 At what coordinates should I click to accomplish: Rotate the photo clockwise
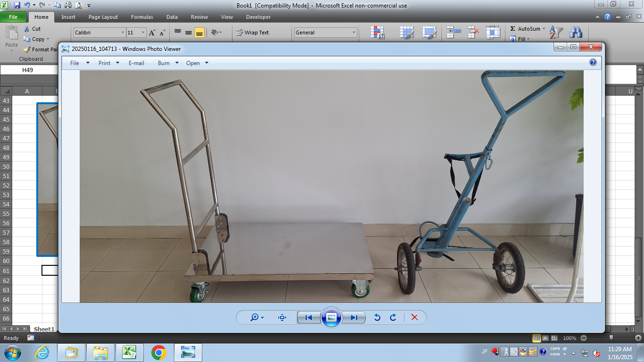(x=393, y=318)
